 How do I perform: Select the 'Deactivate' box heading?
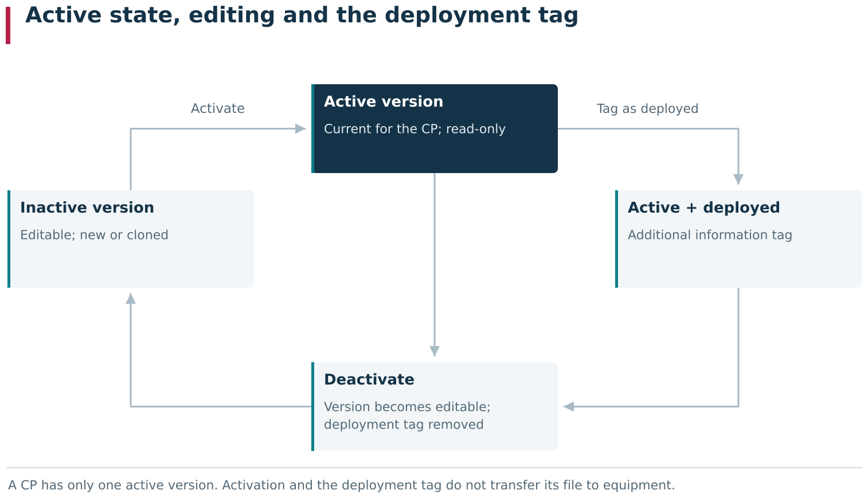pos(369,380)
